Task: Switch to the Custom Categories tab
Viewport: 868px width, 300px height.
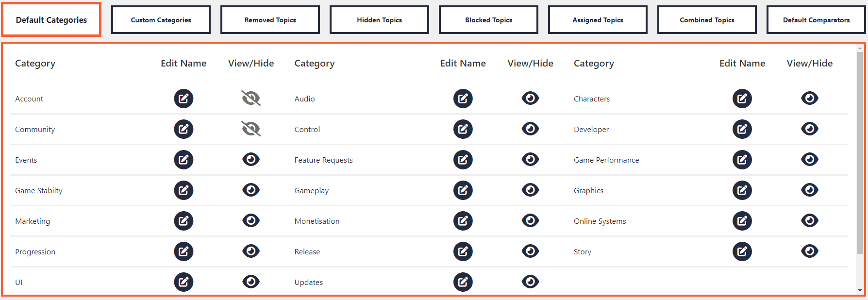Action: coord(161,20)
